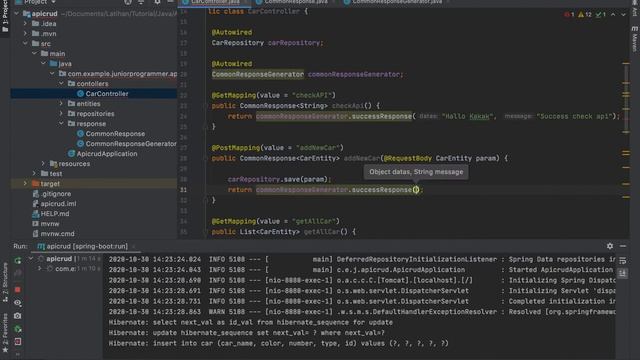Select the HELP.md file
Screen dimensions: 640x360
click(55, 213)
